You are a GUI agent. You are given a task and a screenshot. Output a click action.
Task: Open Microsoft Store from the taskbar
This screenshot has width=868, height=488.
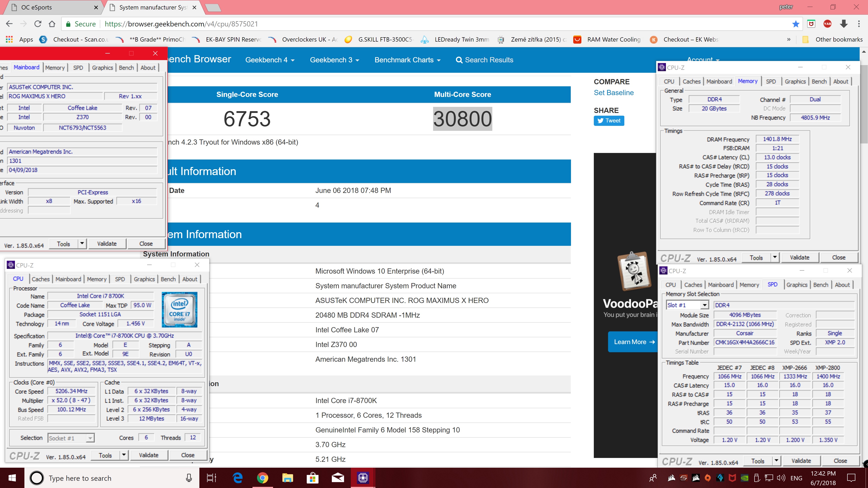(312, 478)
